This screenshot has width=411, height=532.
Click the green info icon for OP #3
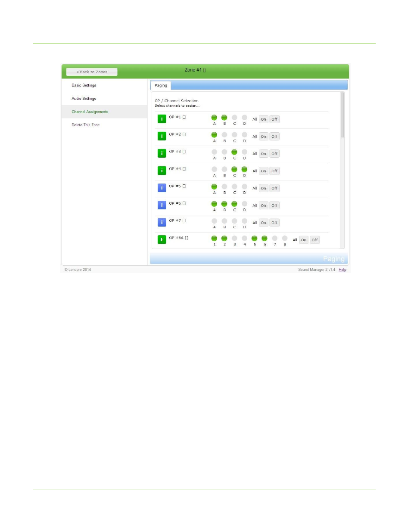coord(162,153)
